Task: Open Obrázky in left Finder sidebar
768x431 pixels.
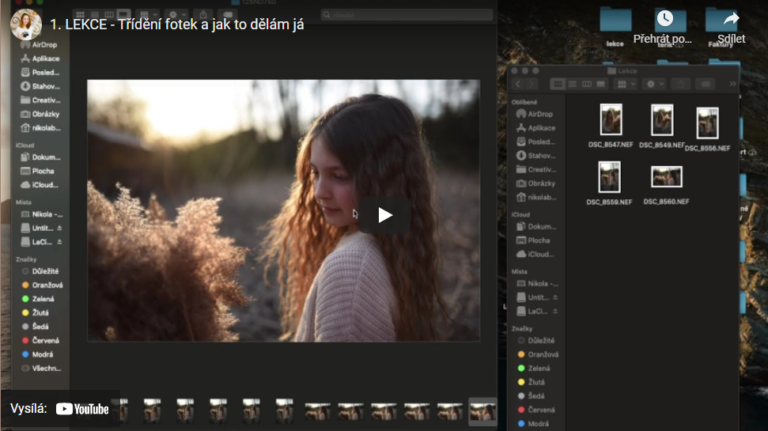Action: coord(40,114)
